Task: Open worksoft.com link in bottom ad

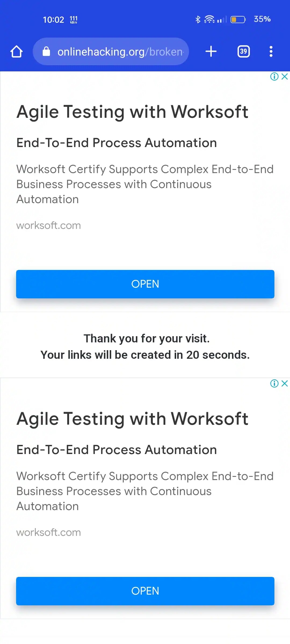Action: pos(49,532)
